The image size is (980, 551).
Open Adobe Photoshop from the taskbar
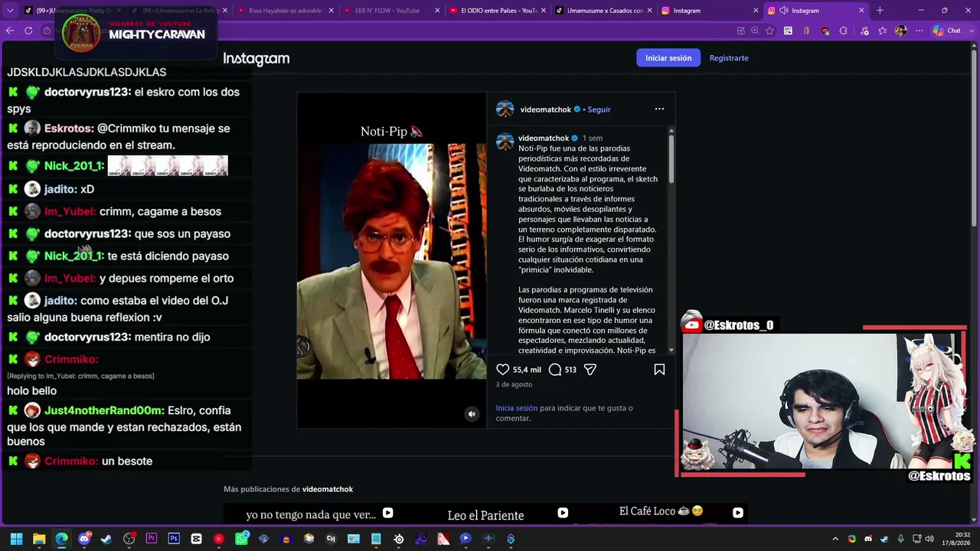tap(174, 539)
